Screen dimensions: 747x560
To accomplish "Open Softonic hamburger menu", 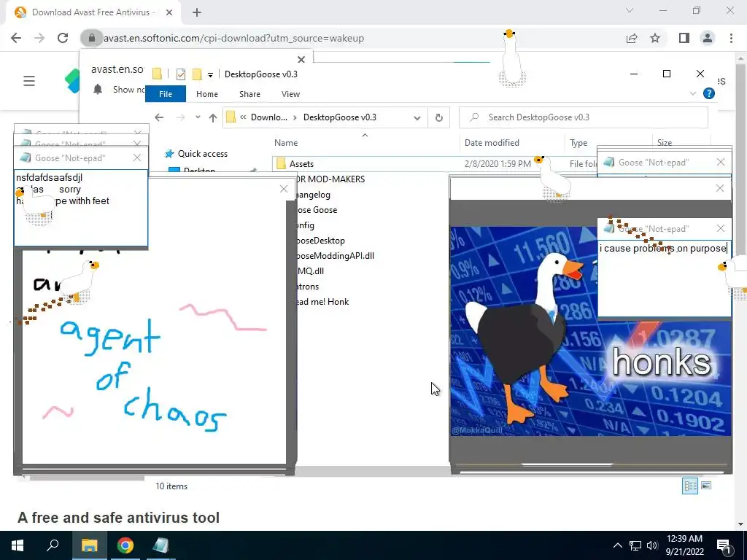I will [x=29, y=81].
